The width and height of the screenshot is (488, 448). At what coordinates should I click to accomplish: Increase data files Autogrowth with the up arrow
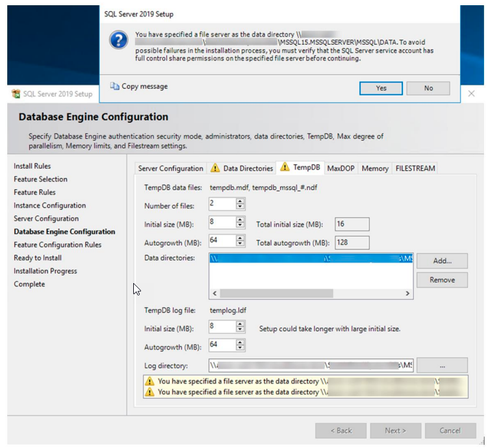[x=240, y=238]
